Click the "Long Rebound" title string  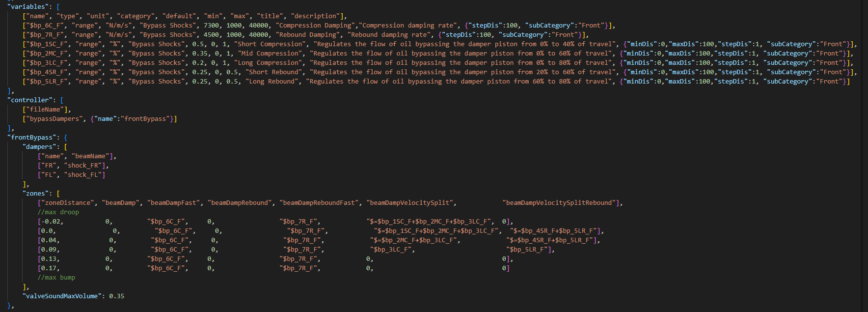tap(272, 81)
